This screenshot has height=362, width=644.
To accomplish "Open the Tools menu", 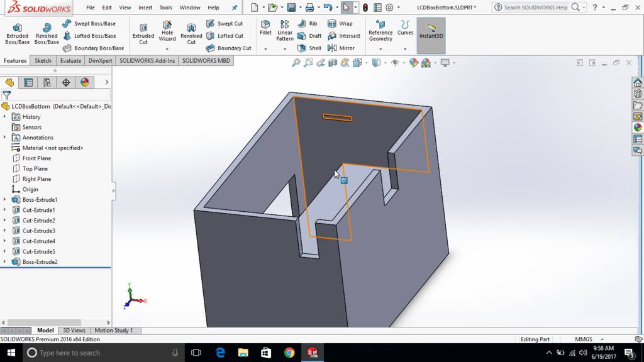I will (x=165, y=8).
